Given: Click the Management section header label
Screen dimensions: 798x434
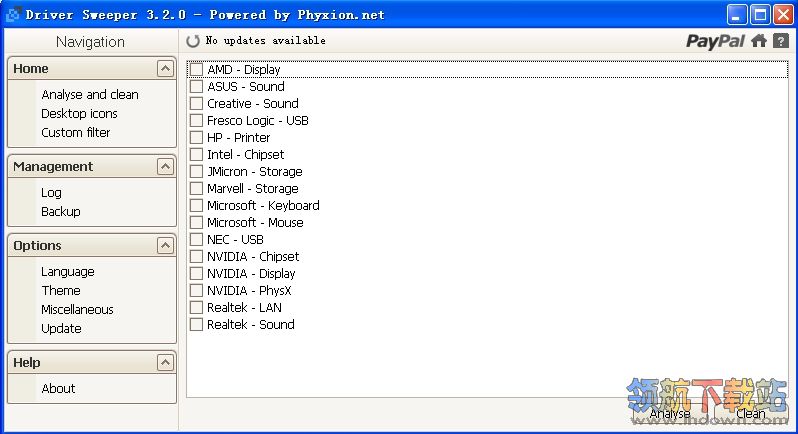Looking at the screenshot, I should [x=53, y=167].
